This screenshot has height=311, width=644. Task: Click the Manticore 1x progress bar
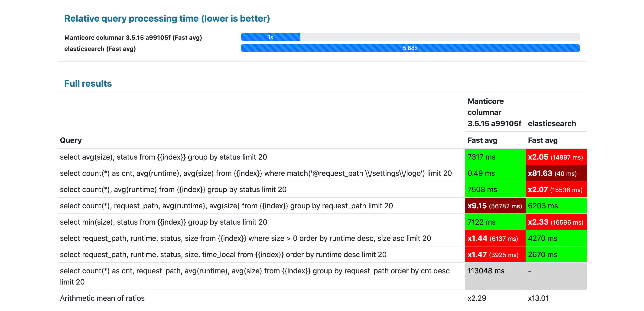[x=270, y=37]
